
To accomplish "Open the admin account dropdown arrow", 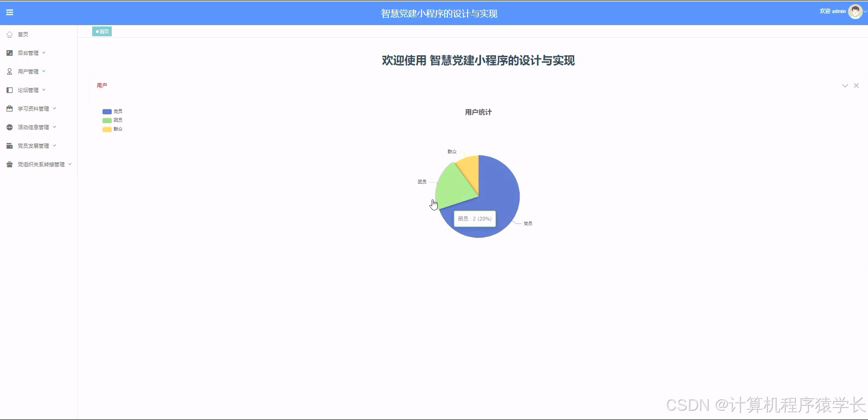I will click(864, 12).
